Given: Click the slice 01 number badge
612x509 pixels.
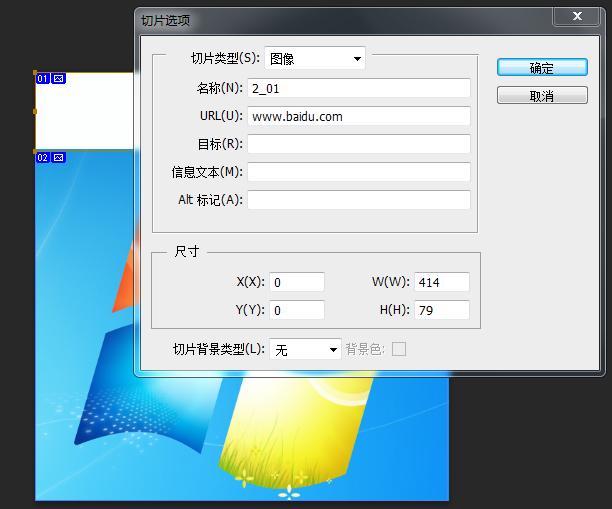Looking at the screenshot, I should coord(43,79).
